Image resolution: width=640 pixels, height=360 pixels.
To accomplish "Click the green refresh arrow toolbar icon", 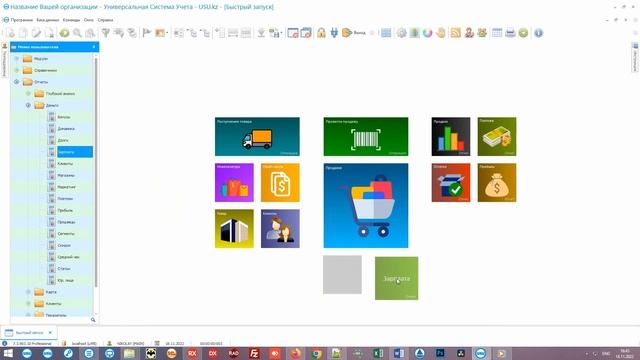I will [x=64, y=33].
